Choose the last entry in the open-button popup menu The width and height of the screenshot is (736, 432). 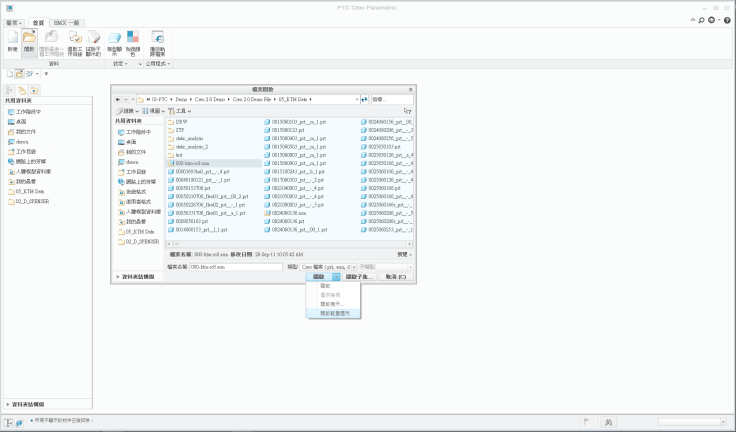(334, 313)
